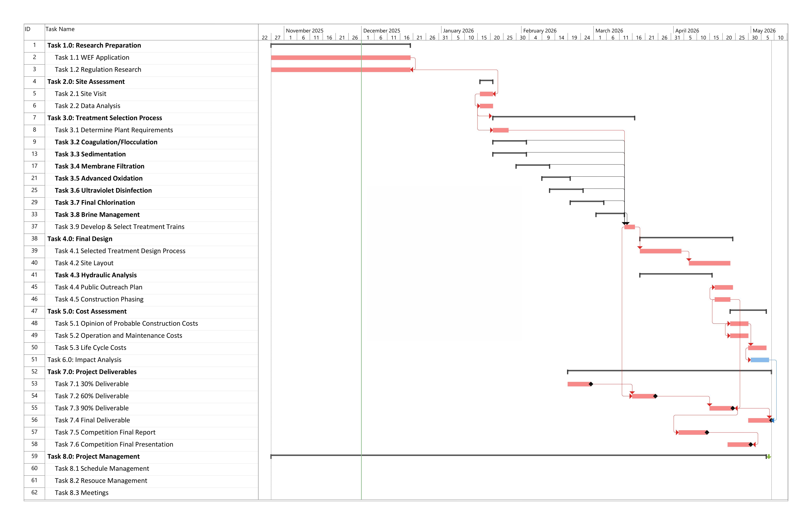Screen dimensions: 812x525
Task: Click the Task Name column header
Action: [60, 29]
